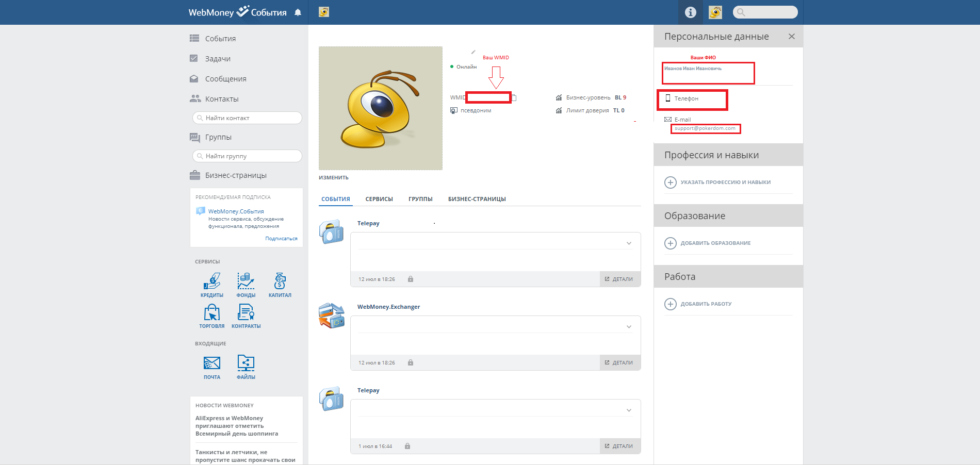Viewport: 980px width, 465px height.
Task: Open the Контракты service icon
Action: tap(246, 316)
